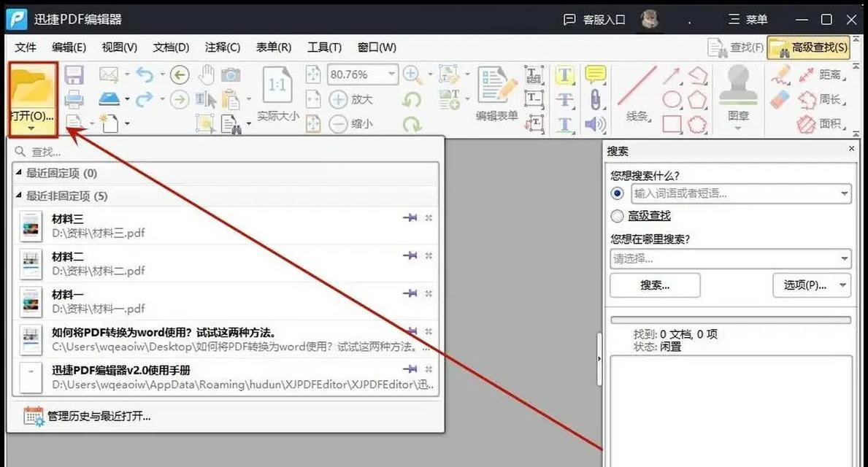Open the 视图(V) menu

(x=120, y=47)
